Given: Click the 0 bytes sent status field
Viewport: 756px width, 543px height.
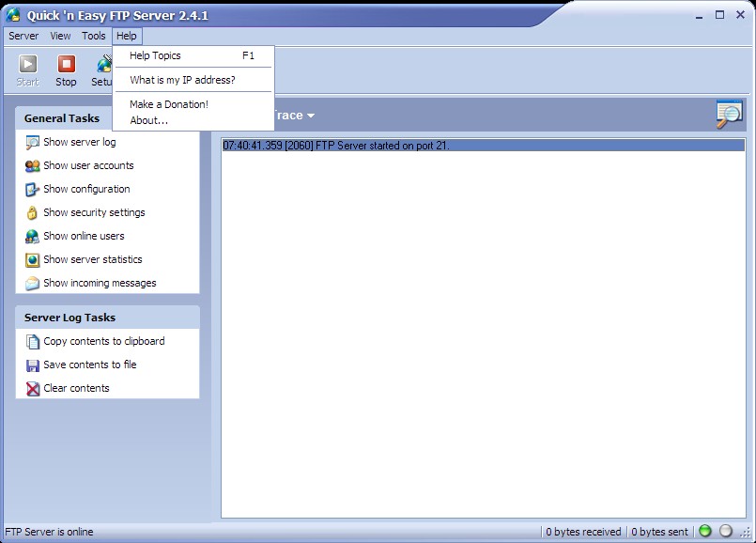Looking at the screenshot, I should (x=659, y=532).
